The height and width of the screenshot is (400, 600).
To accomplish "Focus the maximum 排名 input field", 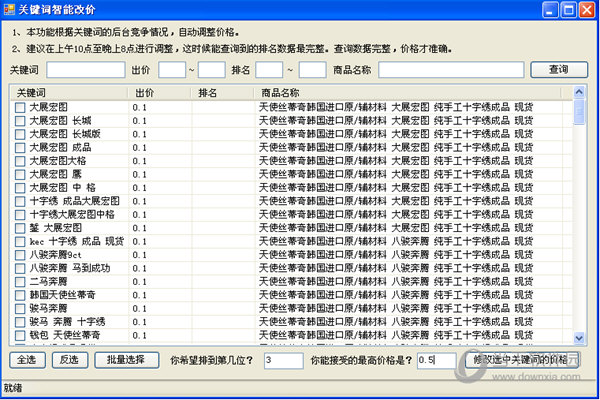I will [312, 70].
